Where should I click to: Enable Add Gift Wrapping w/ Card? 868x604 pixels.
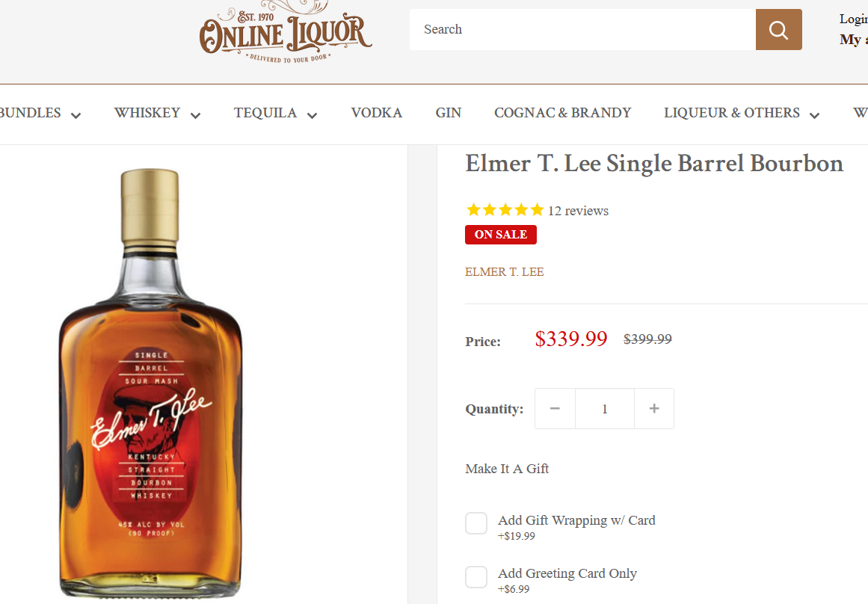click(476, 523)
